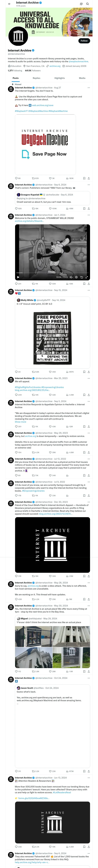Open Steamboat Willie video settings gear
Screen dimensions: 98x868
[x=76, y=277]
